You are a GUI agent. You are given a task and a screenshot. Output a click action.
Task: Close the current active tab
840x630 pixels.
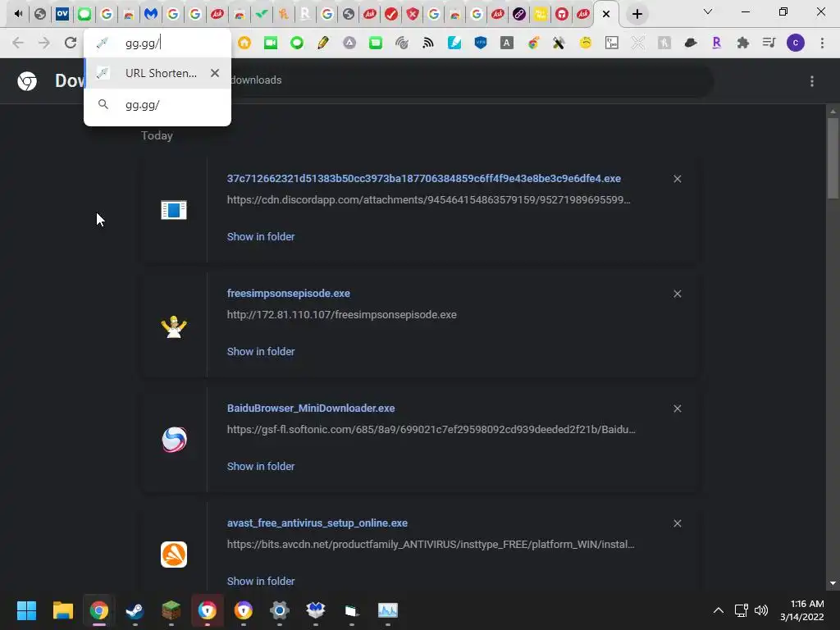point(606,14)
